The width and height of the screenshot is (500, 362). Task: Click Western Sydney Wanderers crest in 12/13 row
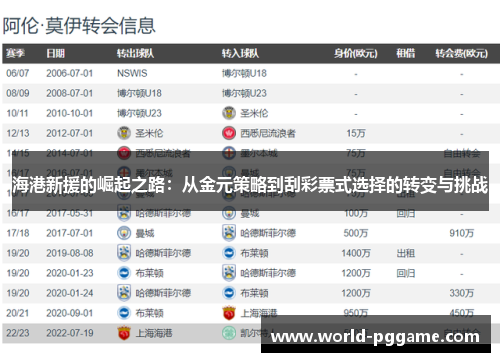tap(229, 133)
